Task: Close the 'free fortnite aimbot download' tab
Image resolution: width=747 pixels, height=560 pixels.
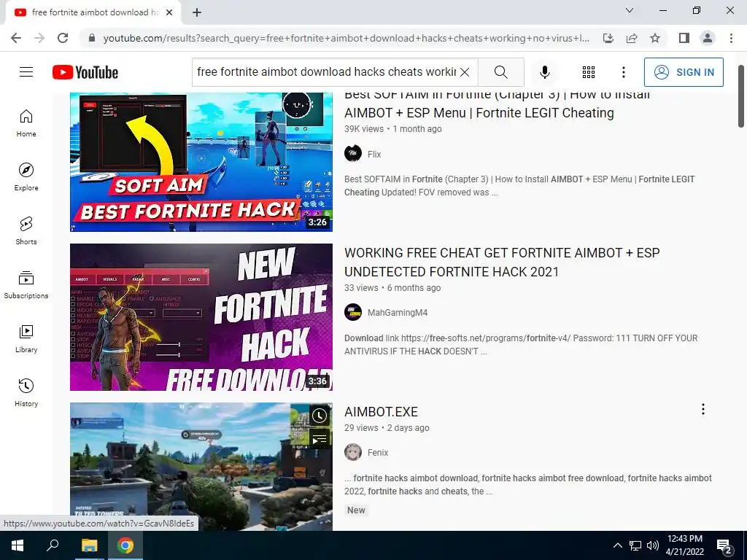Action: [x=169, y=13]
